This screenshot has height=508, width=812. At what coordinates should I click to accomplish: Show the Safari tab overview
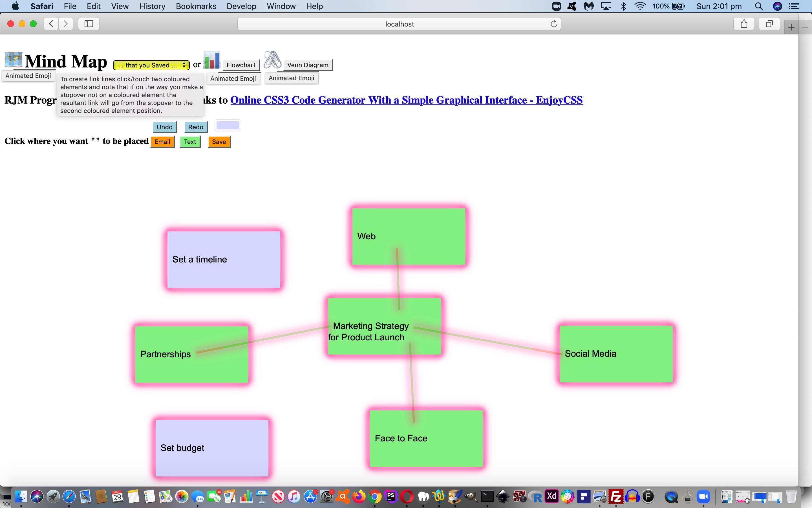pyautogui.click(x=769, y=23)
